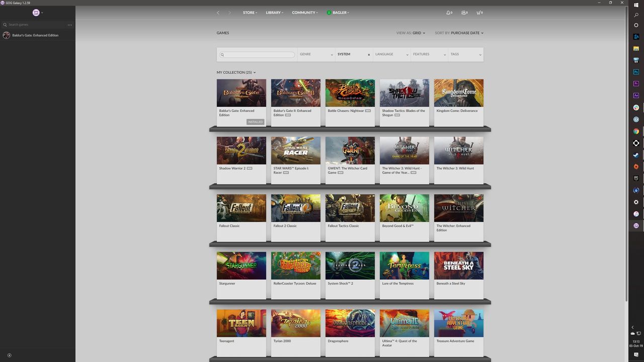The image size is (644, 362).
Task: Open The Witcher: Enhanced Edition cover
Action: pyautogui.click(x=459, y=208)
